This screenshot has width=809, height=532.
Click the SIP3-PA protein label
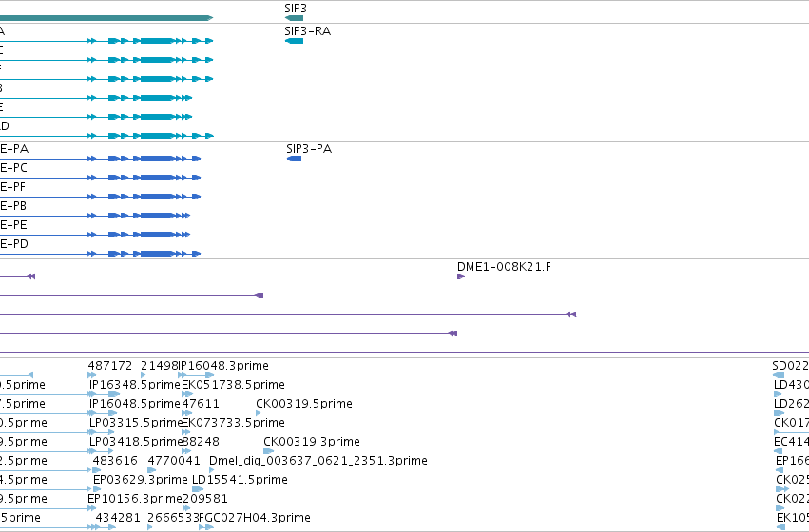pyautogui.click(x=309, y=149)
